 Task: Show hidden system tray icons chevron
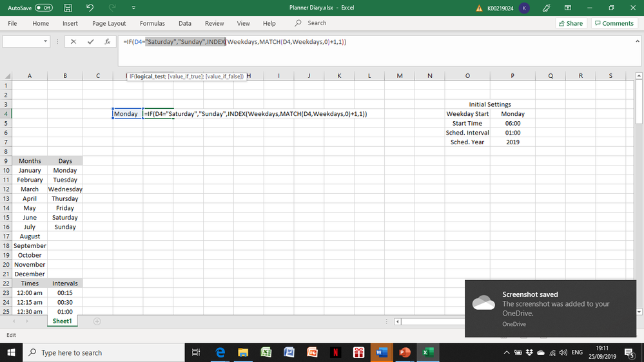point(507,352)
